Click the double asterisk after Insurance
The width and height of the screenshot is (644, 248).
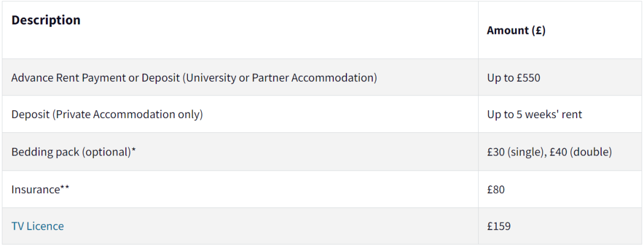64,188
